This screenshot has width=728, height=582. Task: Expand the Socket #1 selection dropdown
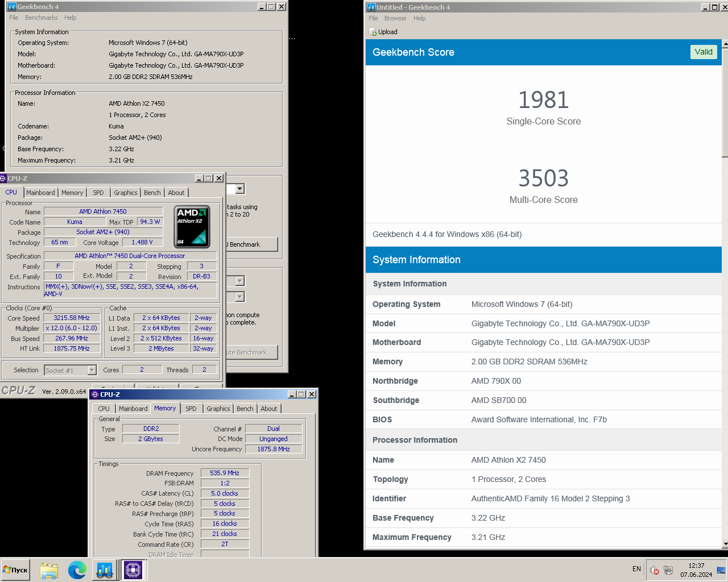coord(92,370)
